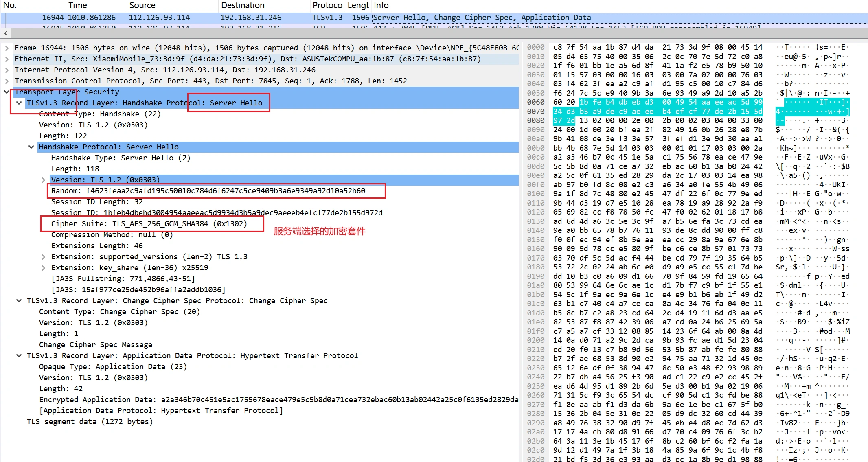Sort packets by Time column header

(77, 5)
